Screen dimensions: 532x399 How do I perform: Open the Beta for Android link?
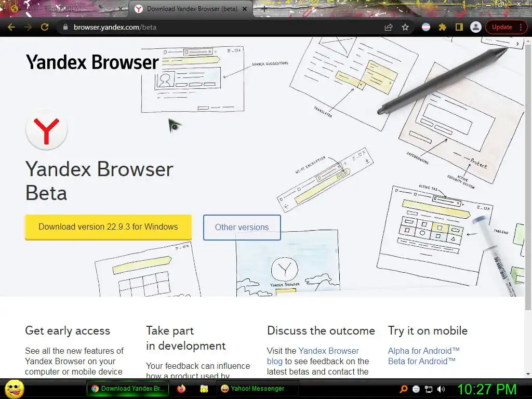coord(421,362)
